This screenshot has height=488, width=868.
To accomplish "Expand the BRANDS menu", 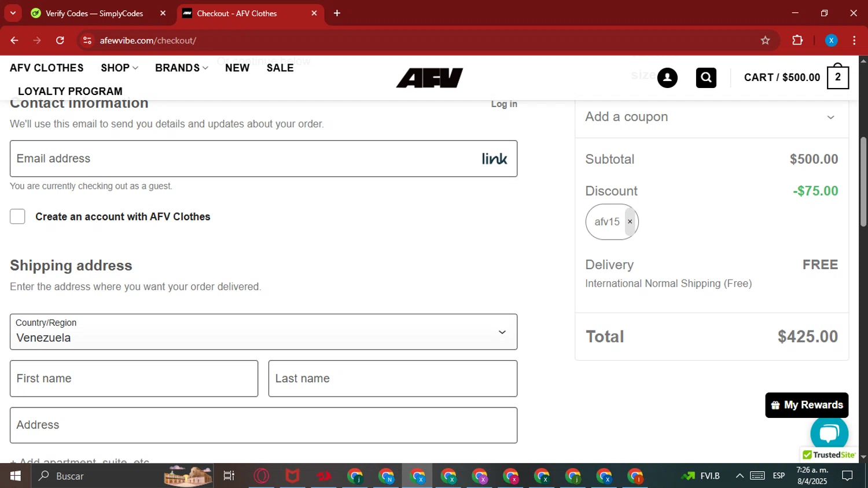I will [181, 68].
